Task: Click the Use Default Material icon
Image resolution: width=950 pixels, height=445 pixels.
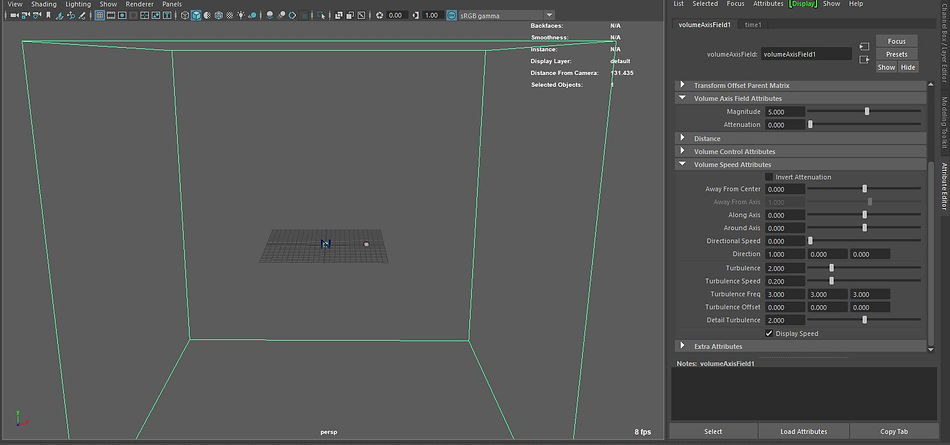Action: (x=207, y=15)
